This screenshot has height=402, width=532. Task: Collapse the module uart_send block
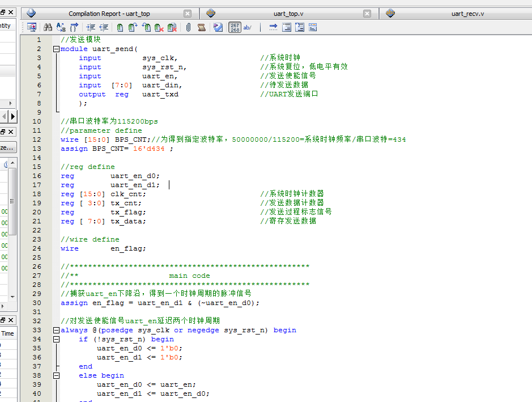click(x=56, y=49)
